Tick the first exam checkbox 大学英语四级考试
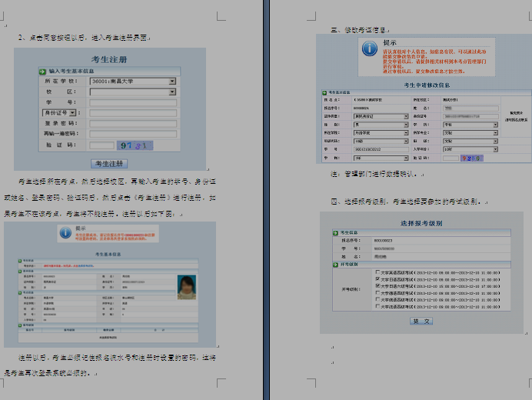The image size is (532, 400). (378, 272)
